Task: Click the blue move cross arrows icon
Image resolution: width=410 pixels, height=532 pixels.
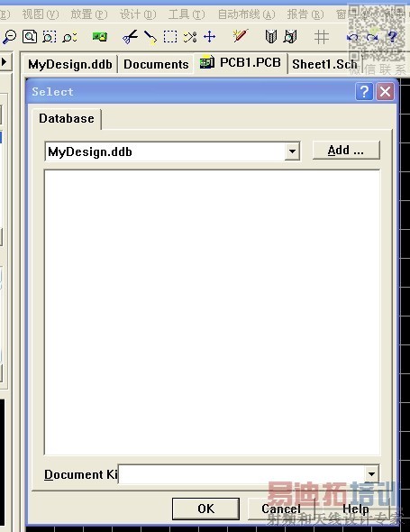Action: (210, 36)
